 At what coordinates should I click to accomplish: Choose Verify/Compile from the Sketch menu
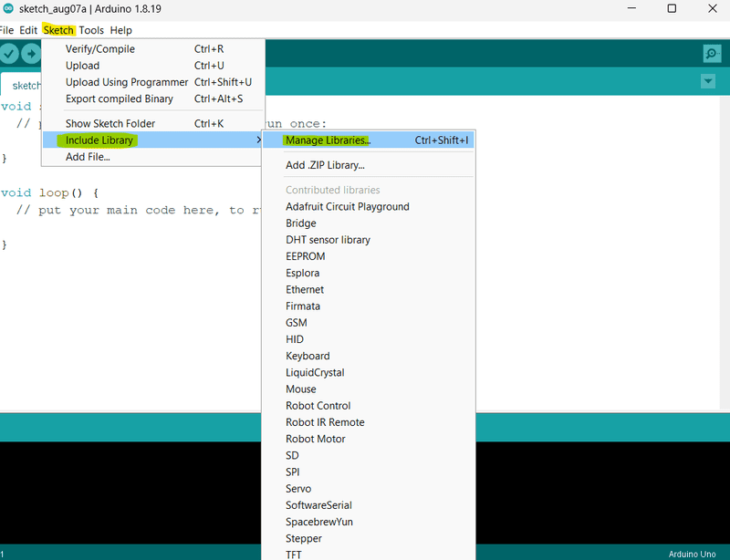[153, 49]
